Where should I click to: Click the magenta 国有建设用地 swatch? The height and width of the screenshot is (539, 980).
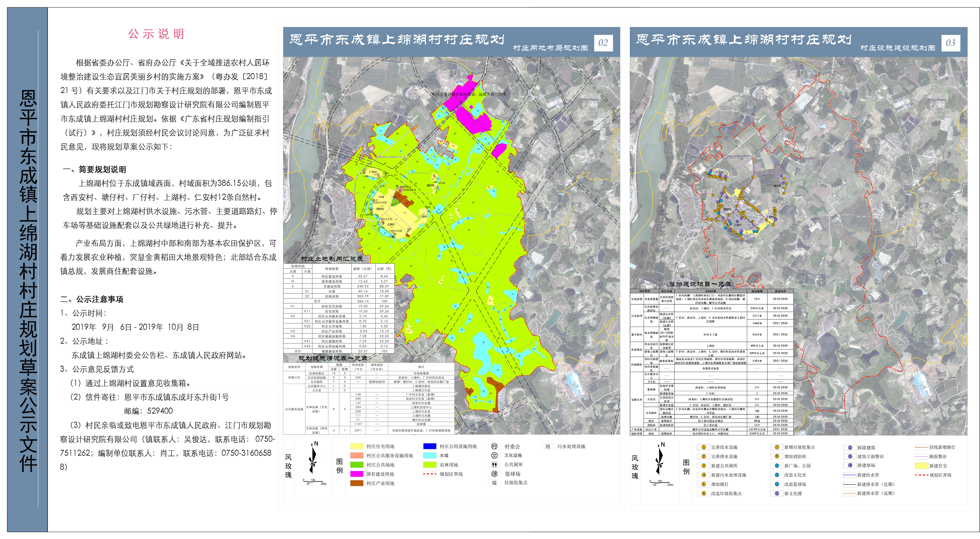pyautogui.click(x=357, y=474)
